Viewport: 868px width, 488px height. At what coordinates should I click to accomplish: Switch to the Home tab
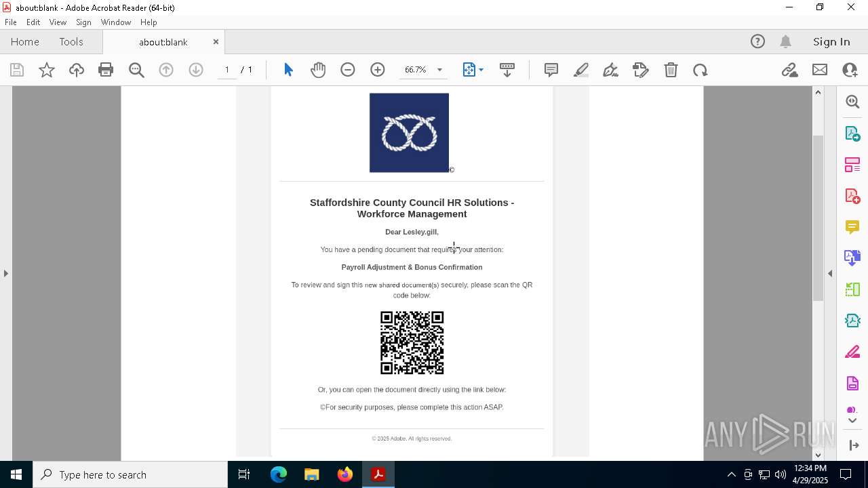[25, 42]
